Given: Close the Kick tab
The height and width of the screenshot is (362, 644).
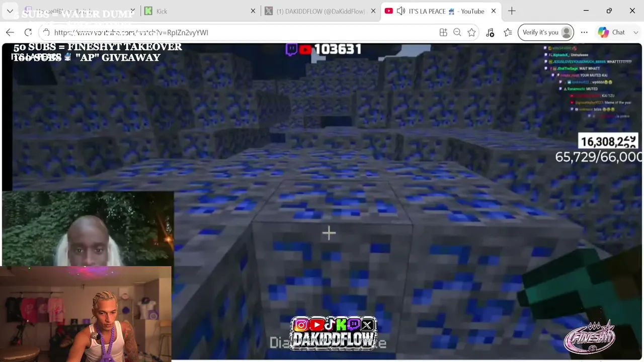Looking at the screenshot, I should (x=253, y=11).
